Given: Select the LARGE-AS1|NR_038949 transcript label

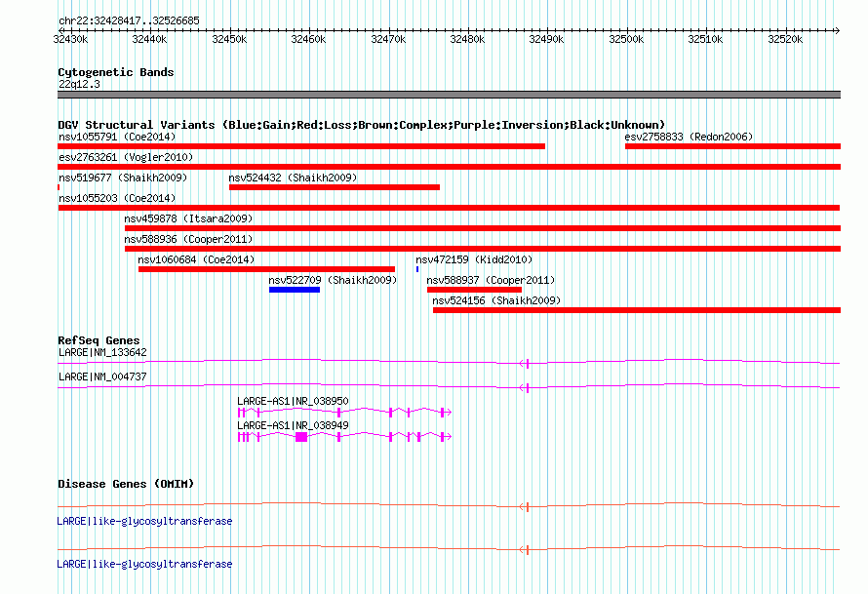Looking at the screenshot, I should coord(293,425).
